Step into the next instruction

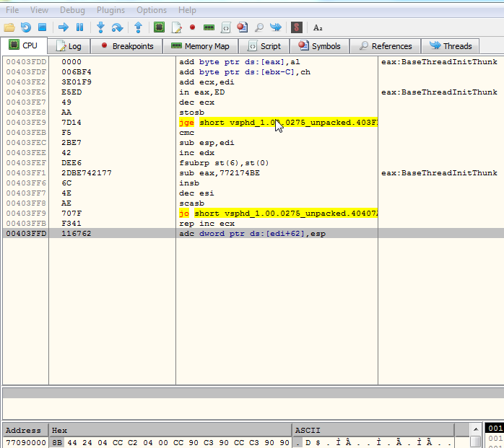click(x=100, y=27)
